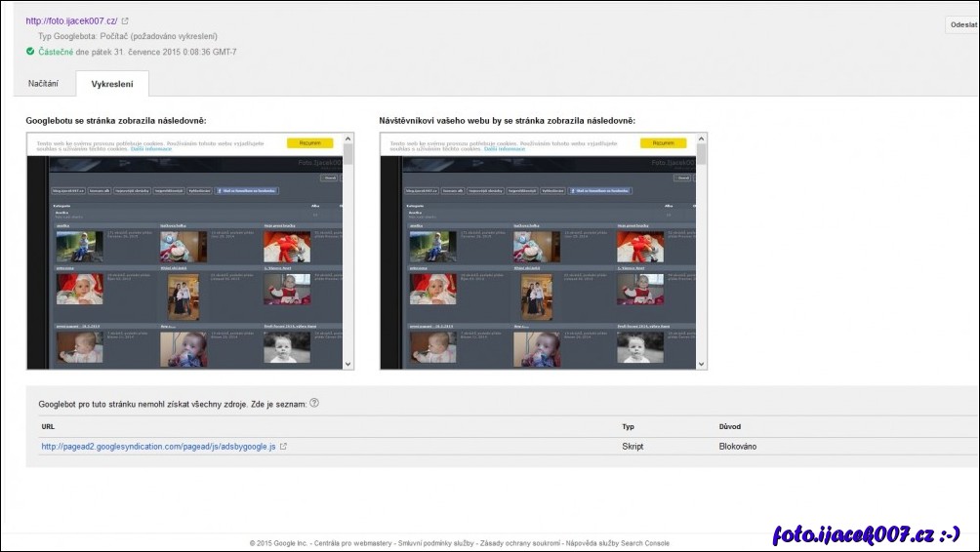Click the help question mark icon
The image size is (980, 552).
pyautogui.click(x=314, y=403)
